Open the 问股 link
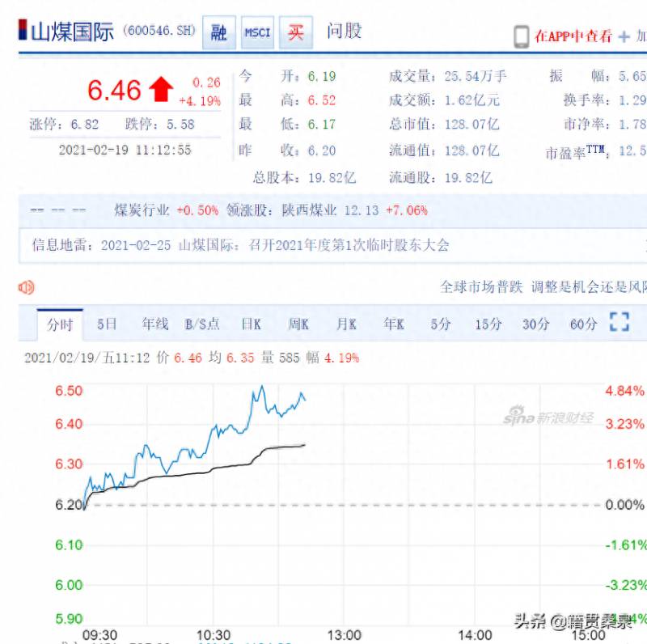 345,31
